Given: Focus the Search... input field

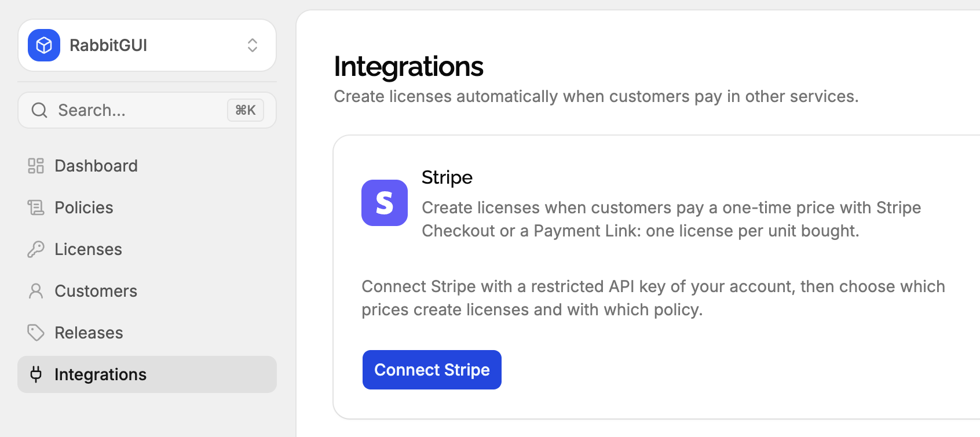Looking at the screenshot, I should pos(147,110).
